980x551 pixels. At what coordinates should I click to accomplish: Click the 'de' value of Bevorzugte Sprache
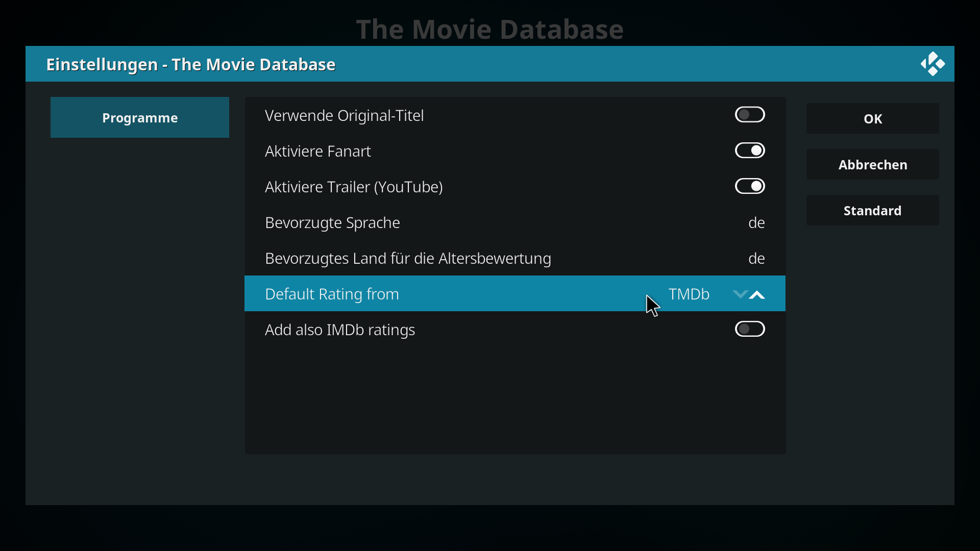click(756, 222)
